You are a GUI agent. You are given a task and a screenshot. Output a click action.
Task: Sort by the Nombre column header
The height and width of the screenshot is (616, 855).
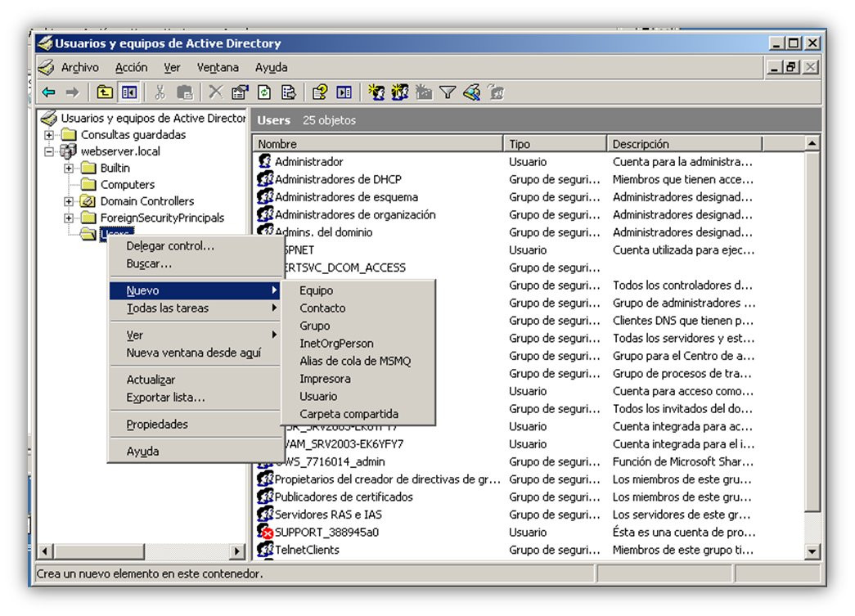pyautogui.click(x=377, y=144)
